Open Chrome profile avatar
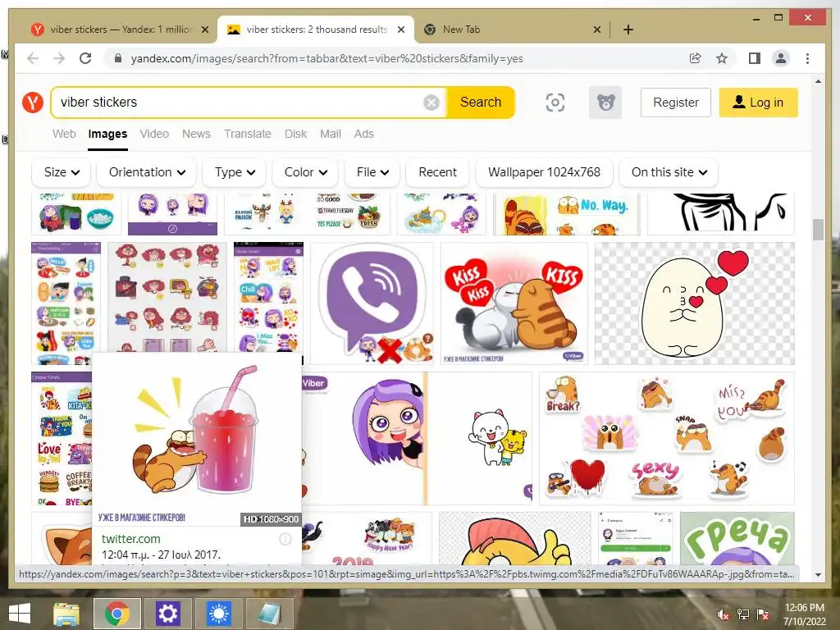 (x=781, y=58)
